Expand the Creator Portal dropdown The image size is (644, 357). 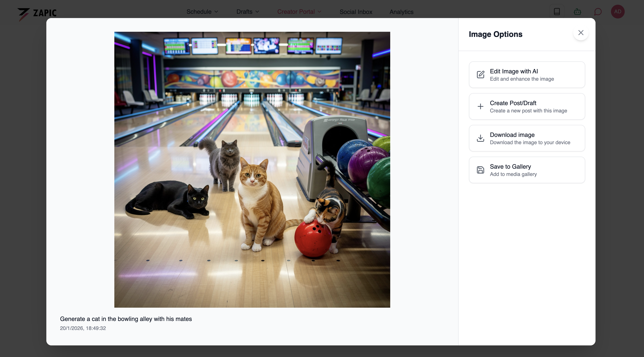299,12
